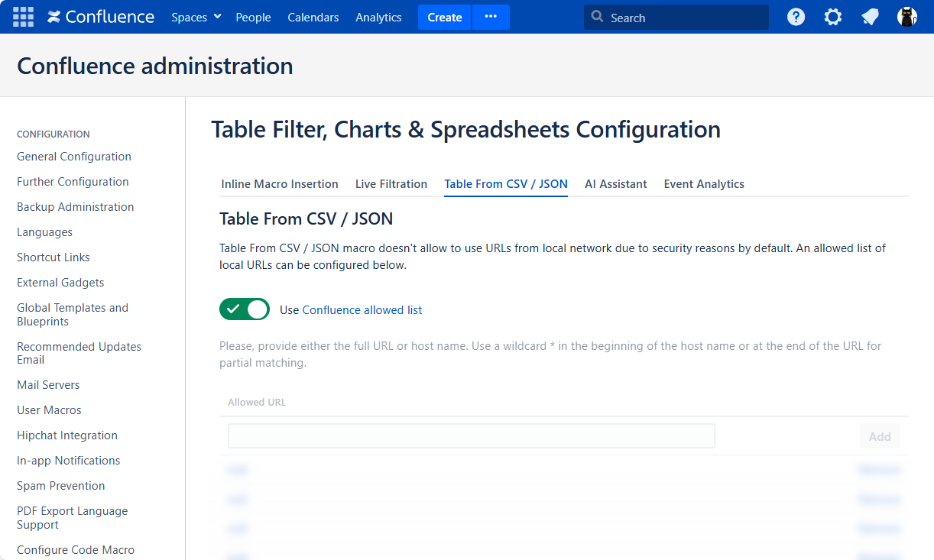
Task: Click the Confluence logo
Action: pos(100,17)
